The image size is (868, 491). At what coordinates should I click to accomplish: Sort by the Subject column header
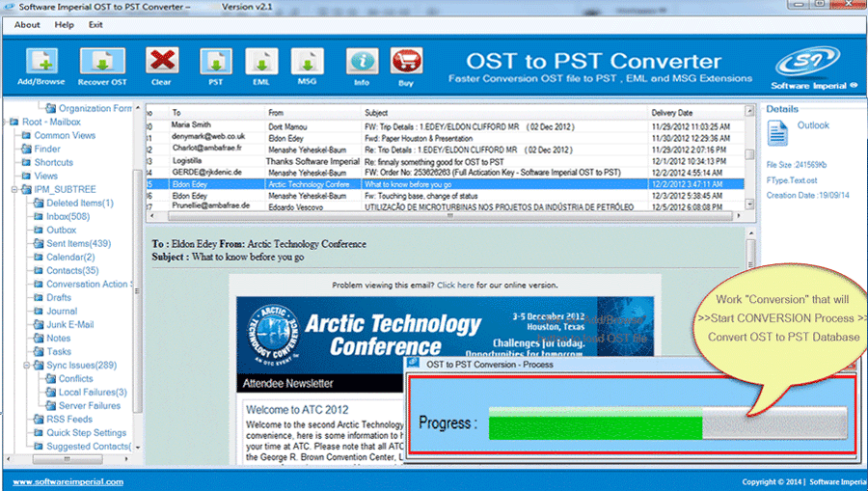tap(504, 112)
